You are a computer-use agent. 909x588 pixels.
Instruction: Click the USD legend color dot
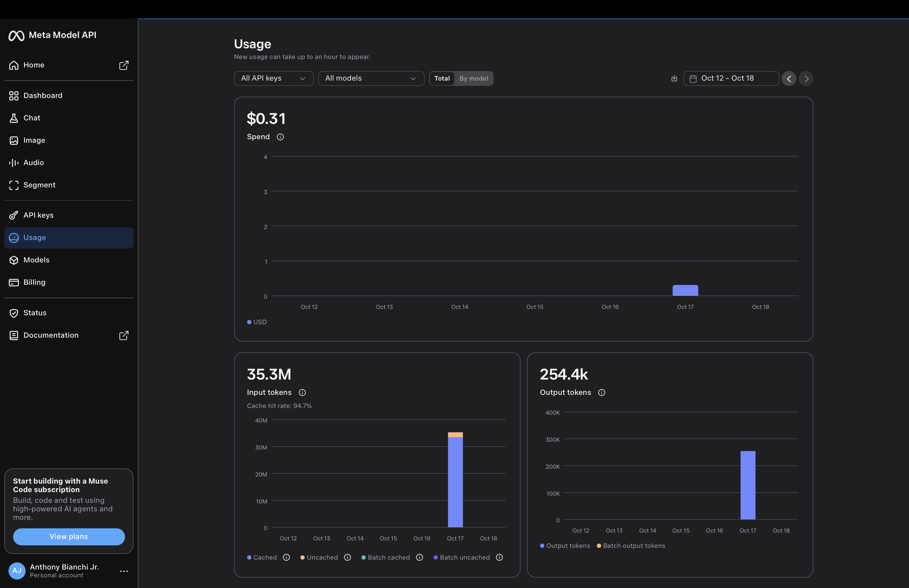(x=249, y=322)
